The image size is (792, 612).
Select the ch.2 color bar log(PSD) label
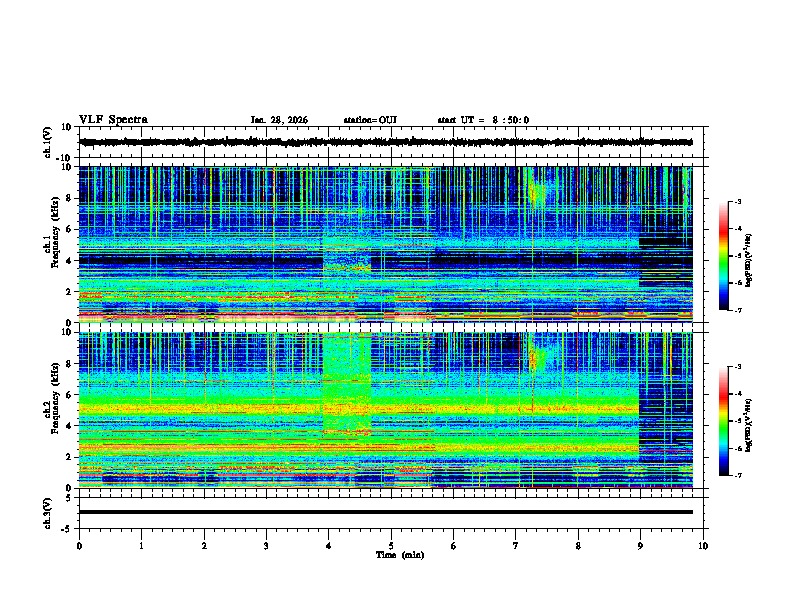pos(749,425)
